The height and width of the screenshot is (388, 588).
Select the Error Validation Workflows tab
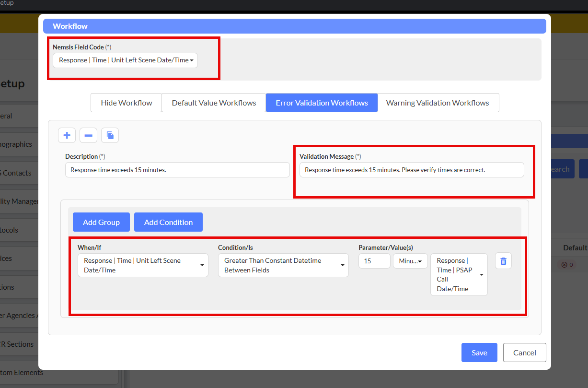point(322,103)
